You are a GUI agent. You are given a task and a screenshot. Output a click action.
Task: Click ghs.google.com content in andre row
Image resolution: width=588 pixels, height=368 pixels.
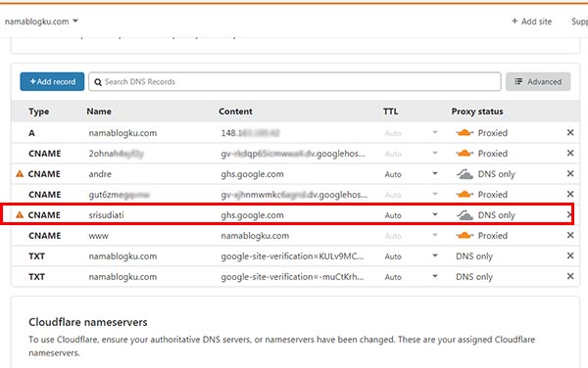(253, 174)
